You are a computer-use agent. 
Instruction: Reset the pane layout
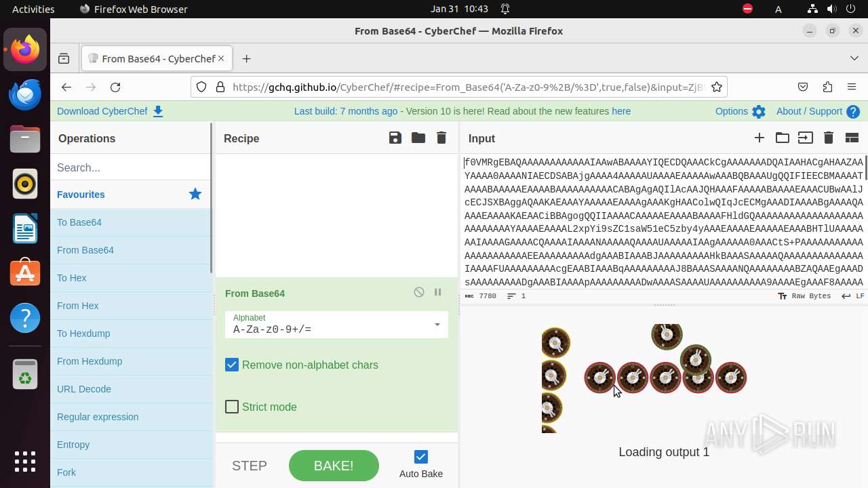click(x=852, y=138)
